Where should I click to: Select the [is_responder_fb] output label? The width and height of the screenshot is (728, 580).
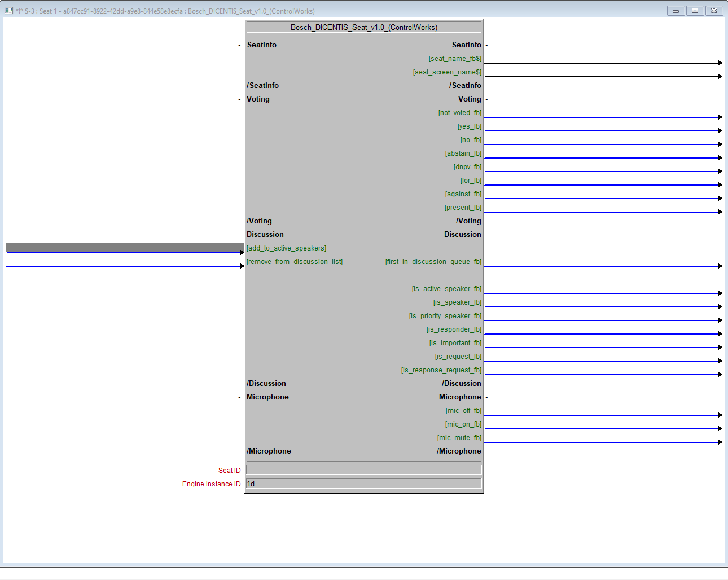click(x=454, y=329)
